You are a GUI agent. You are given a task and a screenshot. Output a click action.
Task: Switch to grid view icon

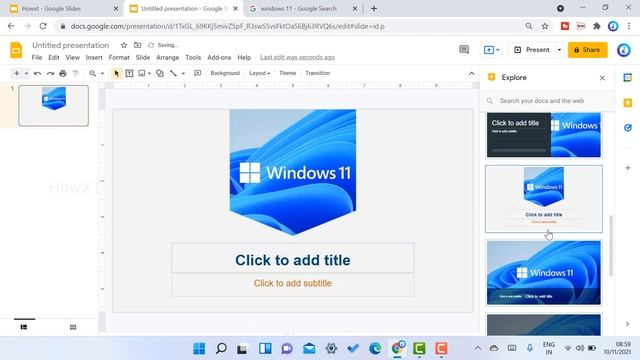[x=73, y=327]
